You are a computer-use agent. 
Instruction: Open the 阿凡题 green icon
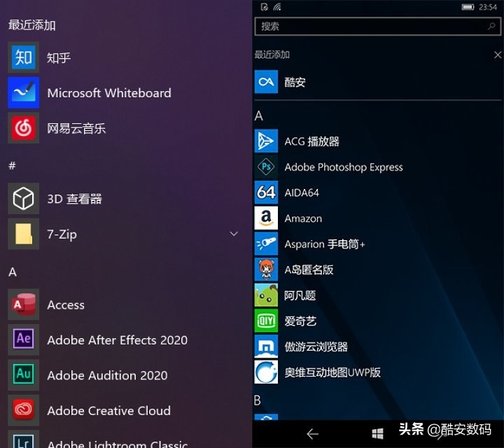(x=266, y=295)
